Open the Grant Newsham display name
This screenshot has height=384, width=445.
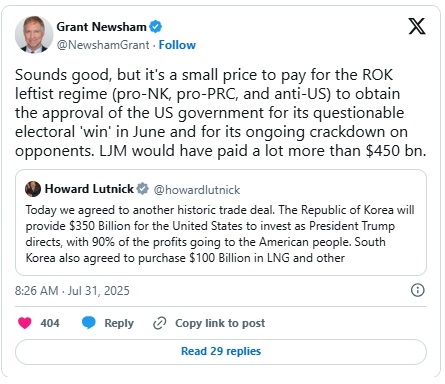coord(101,27)
